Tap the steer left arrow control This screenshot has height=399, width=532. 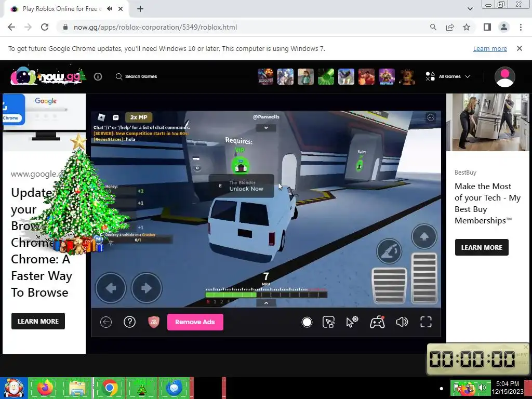tap(111, 288)
